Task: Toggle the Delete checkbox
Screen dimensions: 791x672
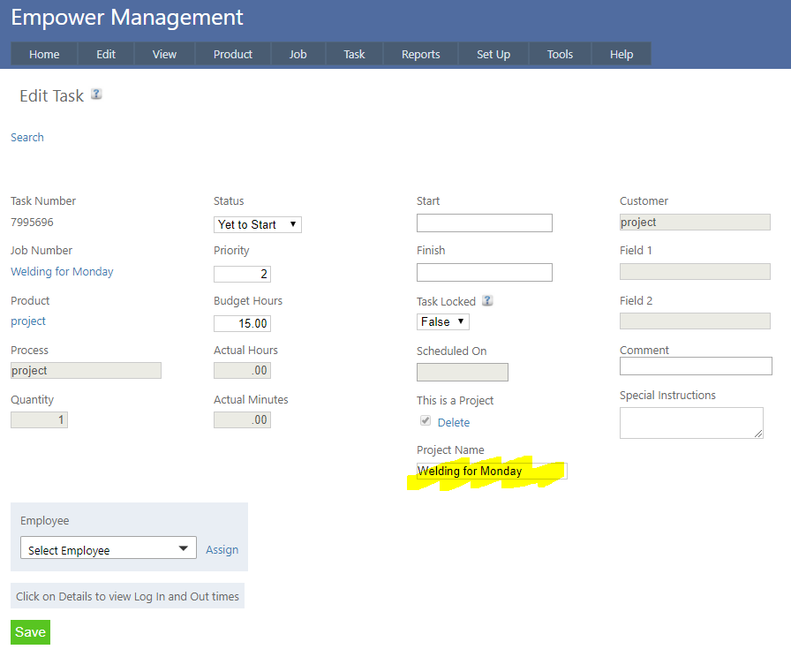Action: pos(426,422)
